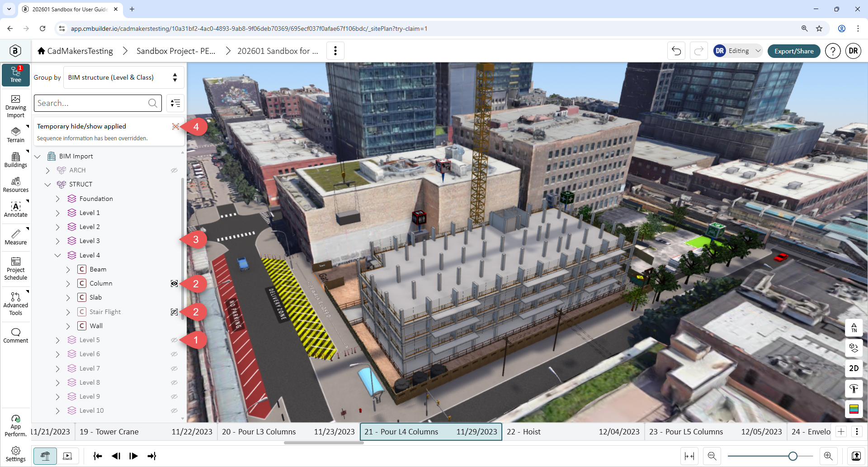Expand the Slab class
The width and height of the screenshot is (868, 467).
click(x=68, y=298)
